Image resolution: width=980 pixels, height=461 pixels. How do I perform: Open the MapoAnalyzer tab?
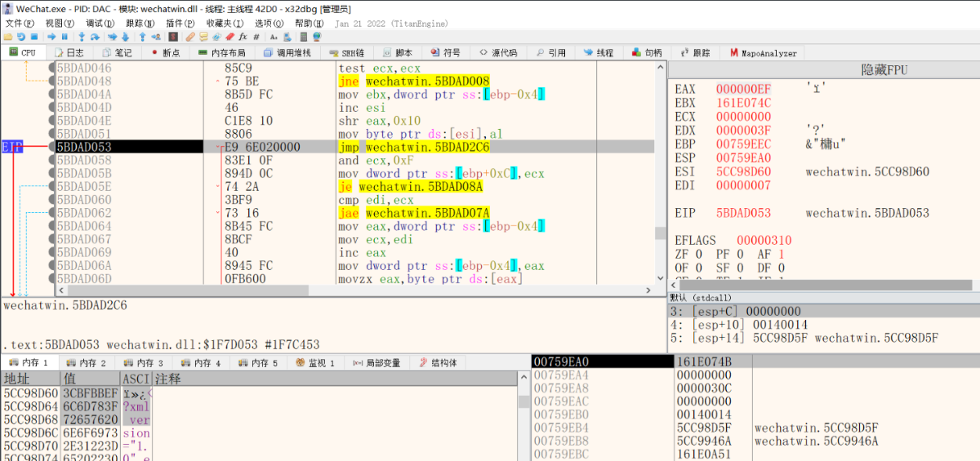coord(763,52)
